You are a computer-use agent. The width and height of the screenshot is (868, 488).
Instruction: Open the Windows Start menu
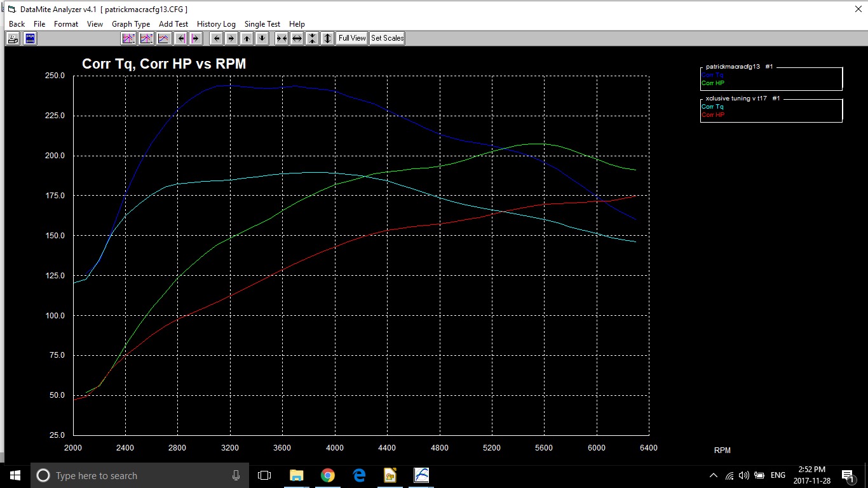(x=15, y=475)
